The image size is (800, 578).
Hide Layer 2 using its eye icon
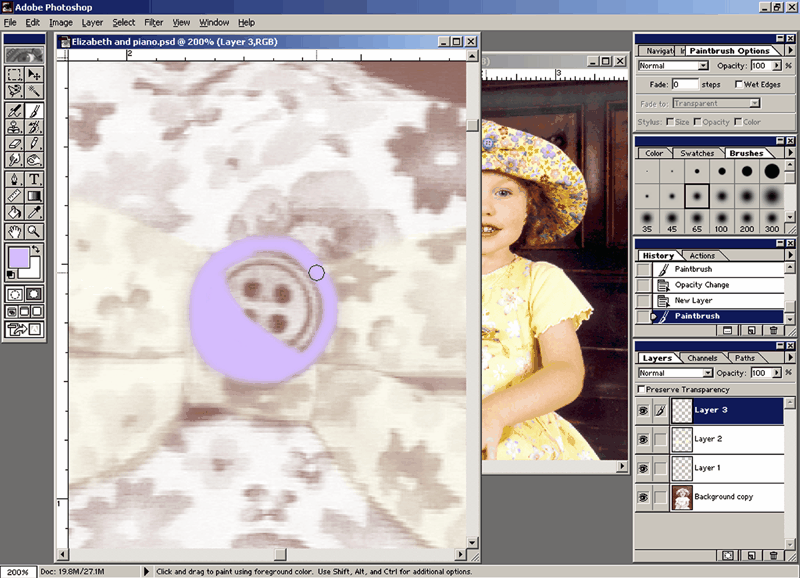(643, 438)
